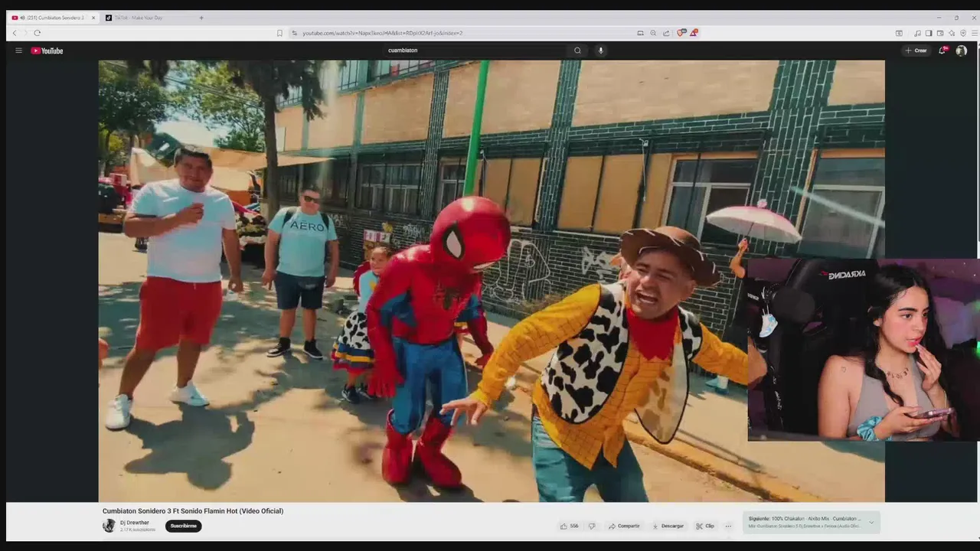Screen dimensions: 980x551
Task: Toggle the browser sidebar panel icon
Action: [x=929, y=33]
